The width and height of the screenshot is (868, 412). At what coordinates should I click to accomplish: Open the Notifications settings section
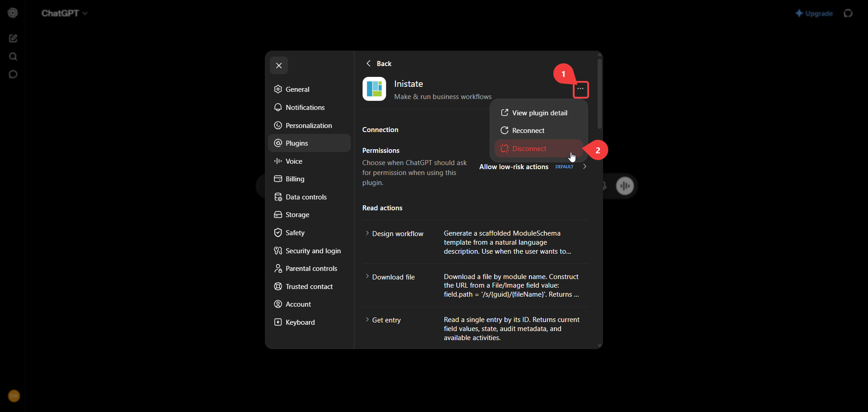pyautogui.click(x=309, y=108)
